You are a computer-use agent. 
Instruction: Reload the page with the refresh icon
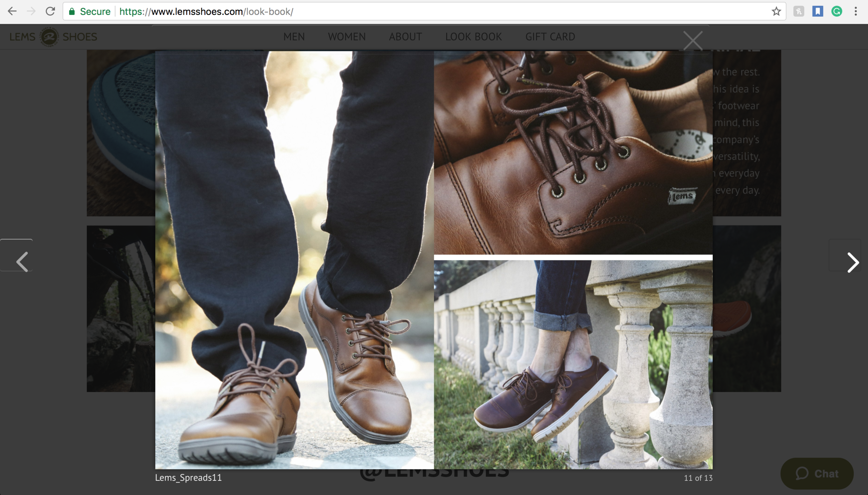(x=50, y=11)
